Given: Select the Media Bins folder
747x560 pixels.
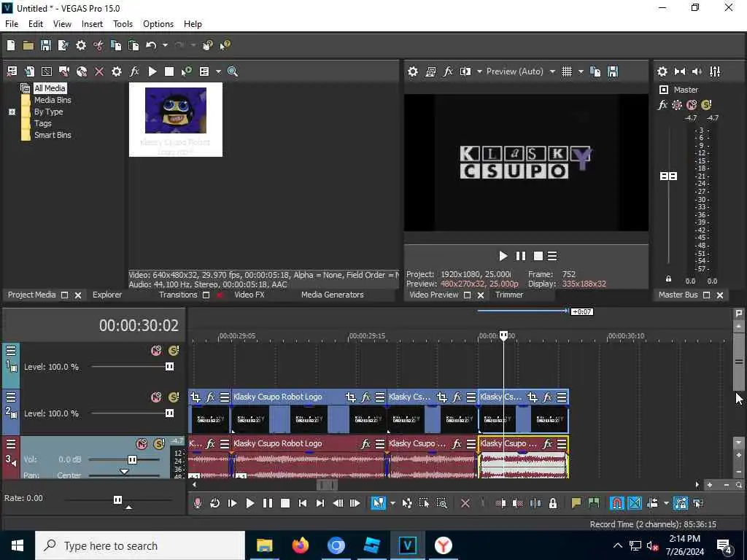Looking at the screenshot, I should [x=53, y=100].
